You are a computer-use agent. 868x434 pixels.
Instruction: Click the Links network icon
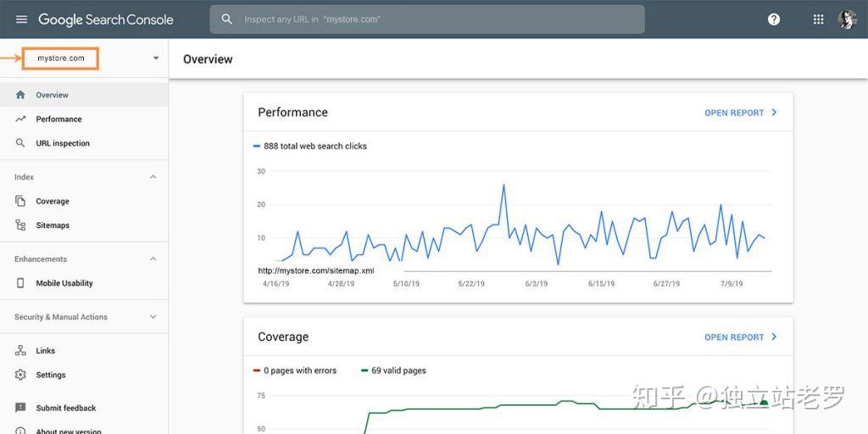(x=20, y=350)
